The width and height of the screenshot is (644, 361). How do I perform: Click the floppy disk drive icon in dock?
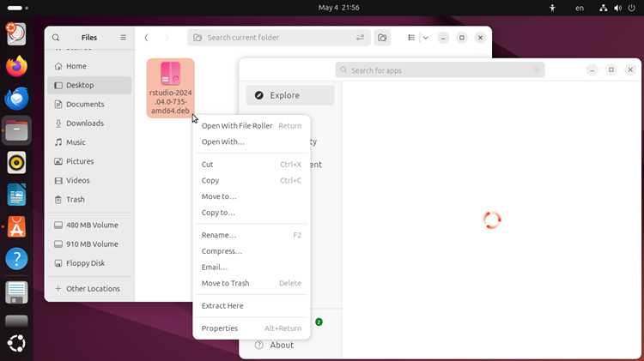click(x=16, y=292)
